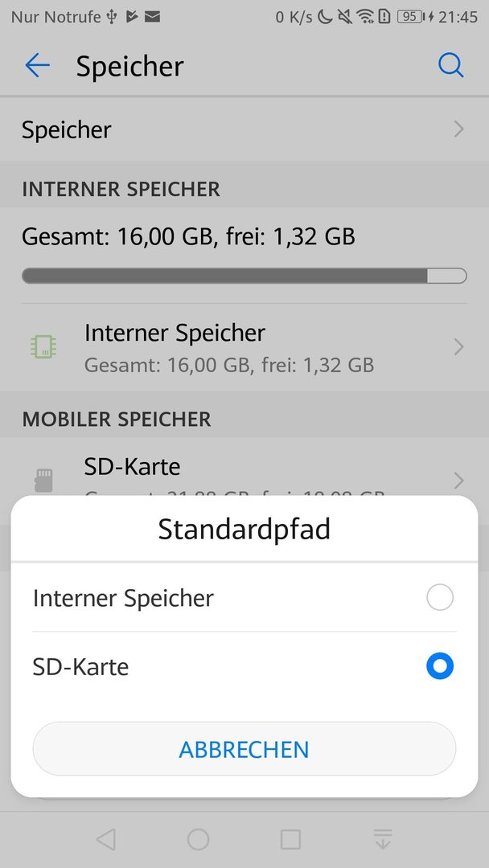Choose SD-Karte option label in dialog

[81, 666]
